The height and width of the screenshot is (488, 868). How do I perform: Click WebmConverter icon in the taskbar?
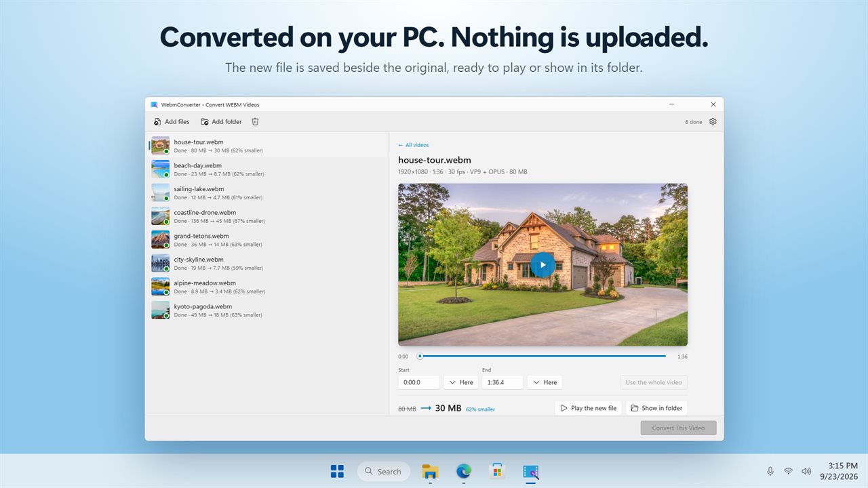530,471
